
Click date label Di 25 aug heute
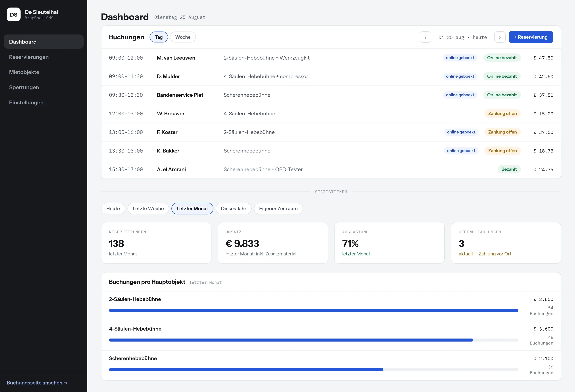(462, 37)
